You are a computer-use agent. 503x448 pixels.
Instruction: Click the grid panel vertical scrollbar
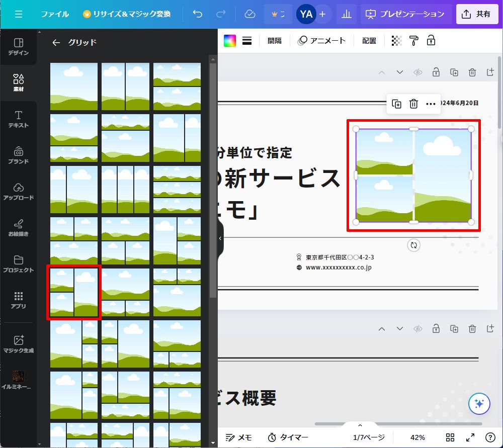[213, 181]
